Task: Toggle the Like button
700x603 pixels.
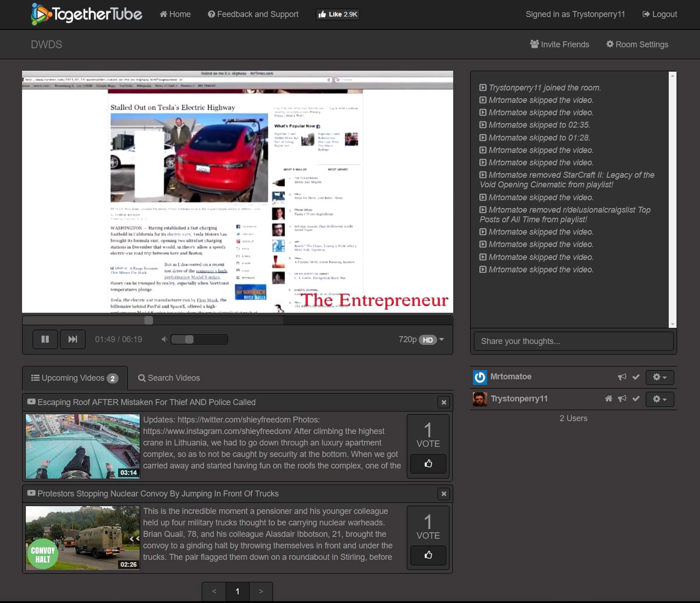Action: tap(337, 14)
